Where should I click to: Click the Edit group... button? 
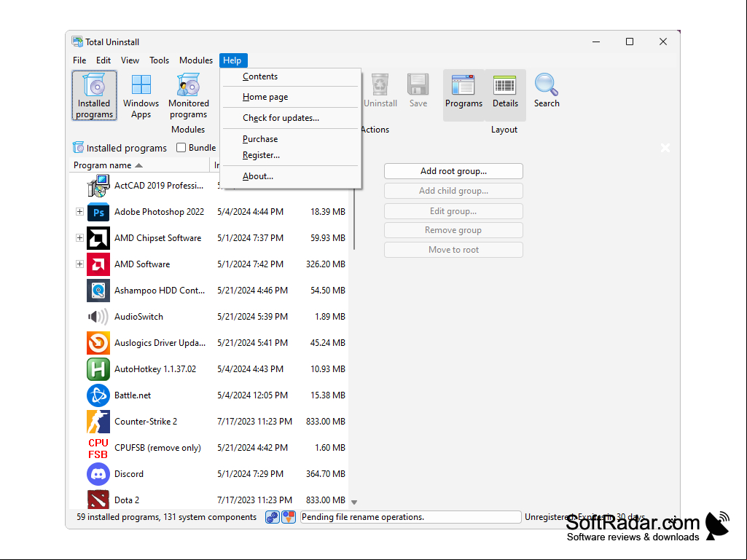click(453, 211)
